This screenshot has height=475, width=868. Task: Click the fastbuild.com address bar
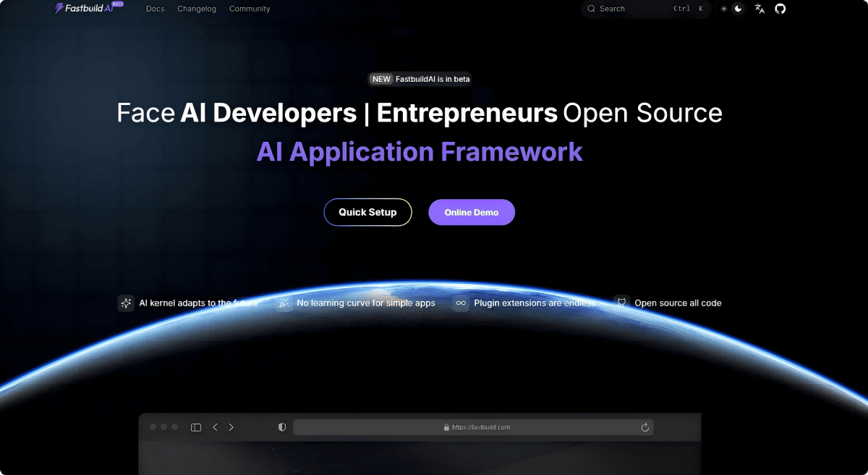[475, 427]
